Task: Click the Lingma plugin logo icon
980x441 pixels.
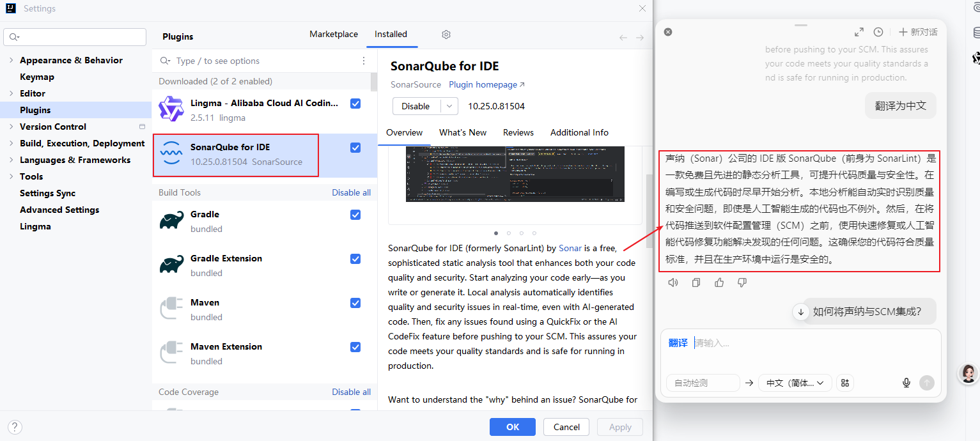Action: point(171,109)
